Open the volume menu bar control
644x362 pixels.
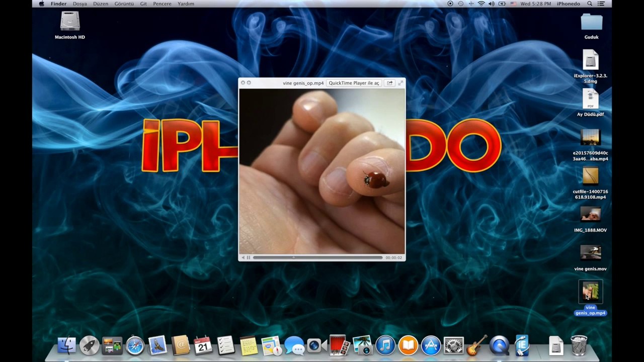coord(491,4)
